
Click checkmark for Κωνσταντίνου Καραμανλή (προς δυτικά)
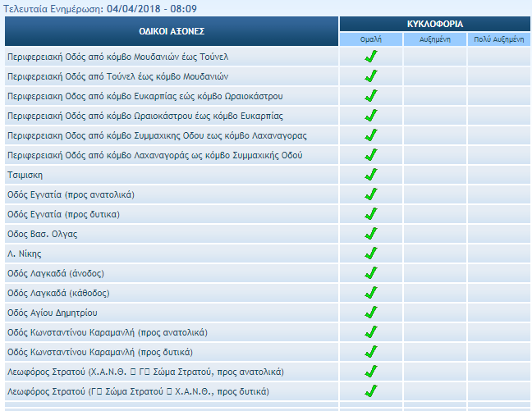pyautogui.click(x=370, y=352)
